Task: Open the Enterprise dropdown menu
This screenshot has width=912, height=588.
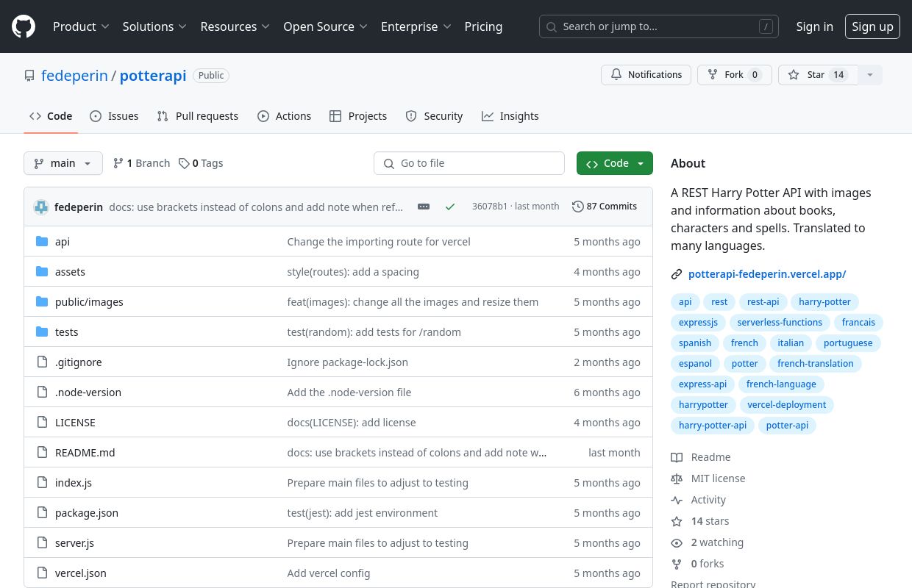Action: [x=416, y=26]
